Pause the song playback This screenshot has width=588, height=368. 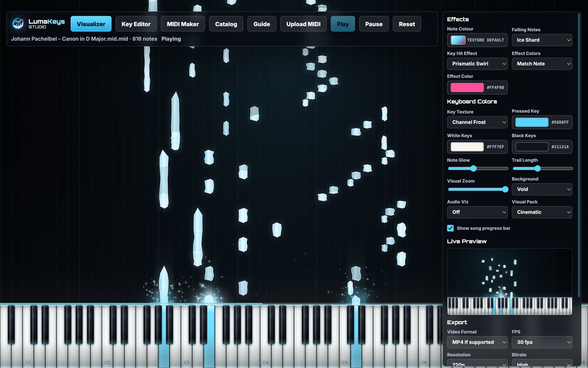374,24
